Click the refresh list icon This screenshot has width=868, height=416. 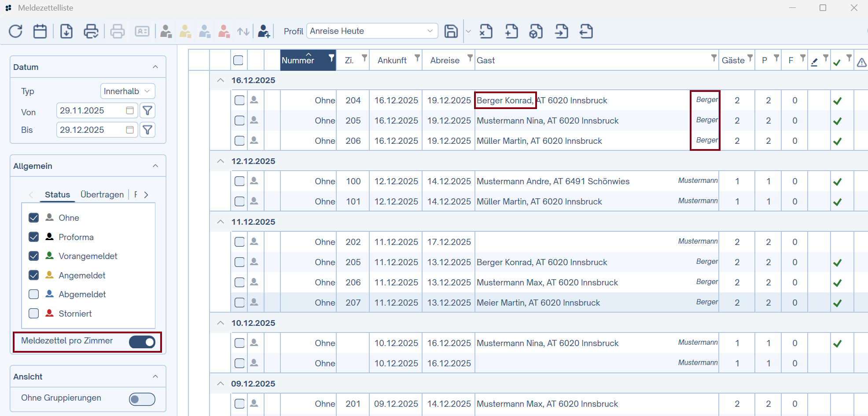(x=16, y=31)
